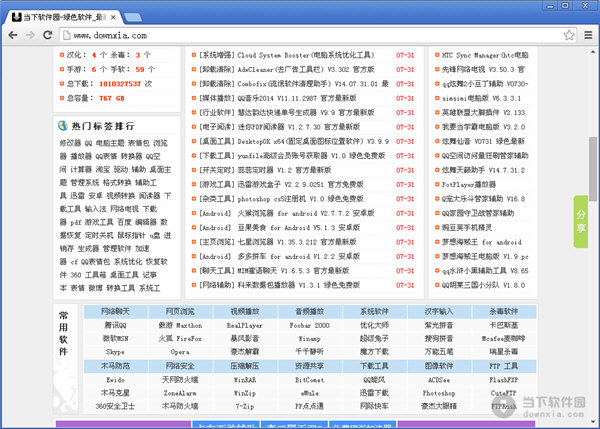Screen dimensions: 600x429
Task: Click the 火狐 FireFox link
Action: pyautogui.click(x=180, y=339)
